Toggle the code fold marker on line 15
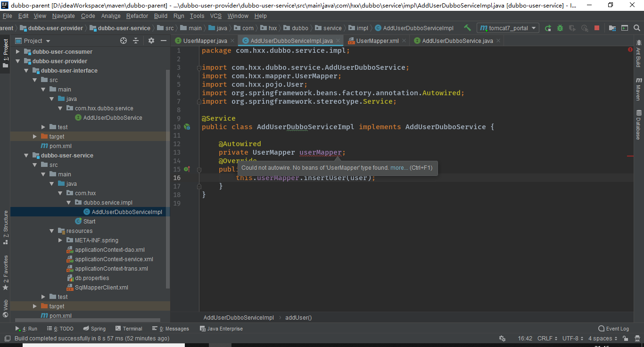The width and height of the screenshot is (644, 347). point(199,170)
